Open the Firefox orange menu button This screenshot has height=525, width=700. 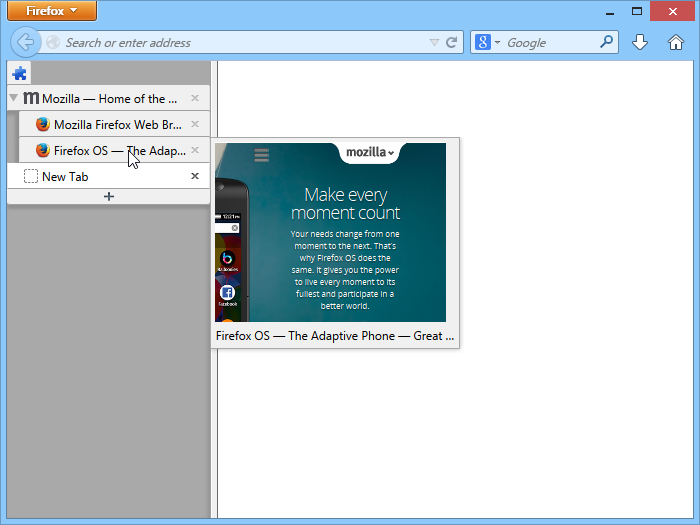tap(52, 11)
